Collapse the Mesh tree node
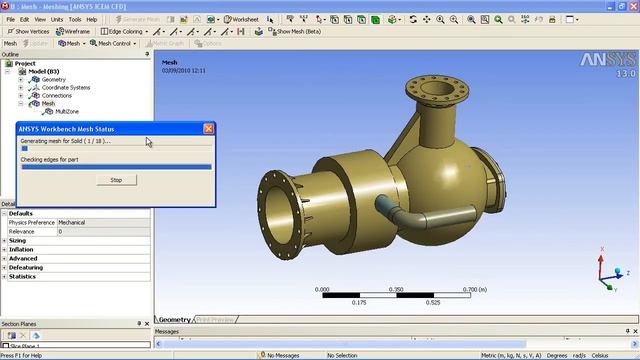The height and width of the screenshot is (360, 640). (x=20, y=104)
